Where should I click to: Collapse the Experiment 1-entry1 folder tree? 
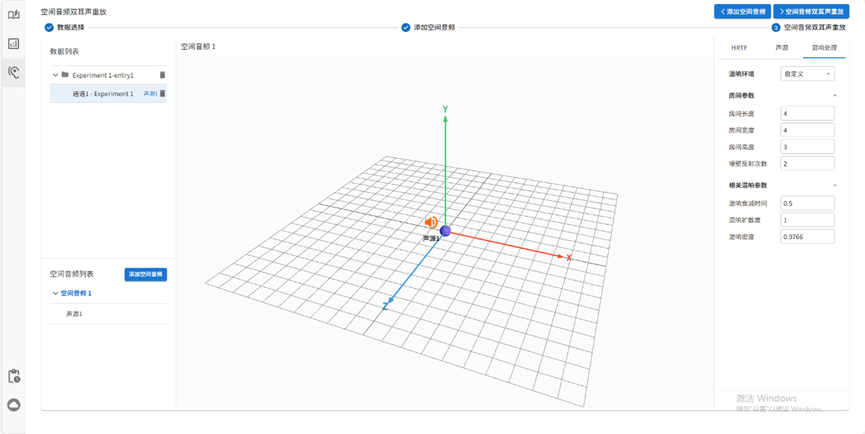click(x=55, y=75)
